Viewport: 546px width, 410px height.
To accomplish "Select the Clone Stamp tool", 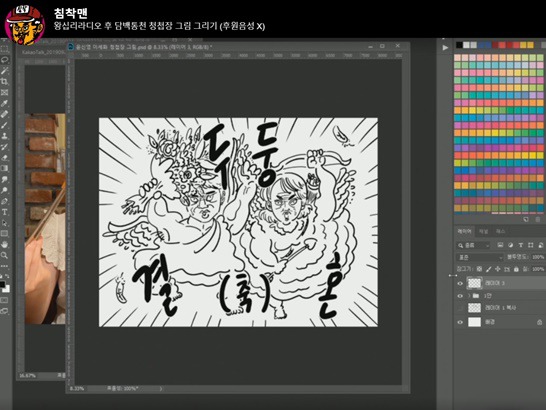I will click(5, 136).
